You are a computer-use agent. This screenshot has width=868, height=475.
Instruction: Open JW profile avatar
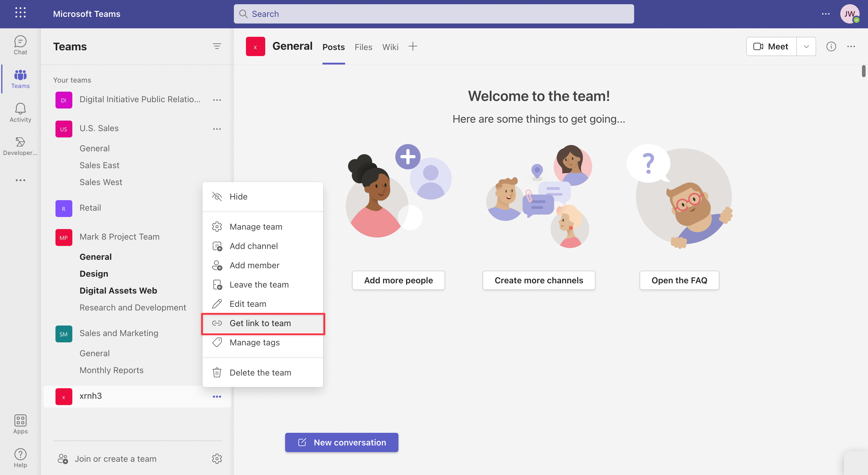850,14
